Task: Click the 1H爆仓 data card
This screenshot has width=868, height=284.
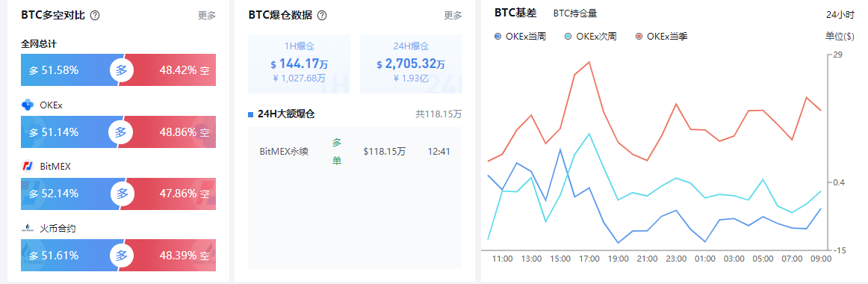Action: point(299,64)
